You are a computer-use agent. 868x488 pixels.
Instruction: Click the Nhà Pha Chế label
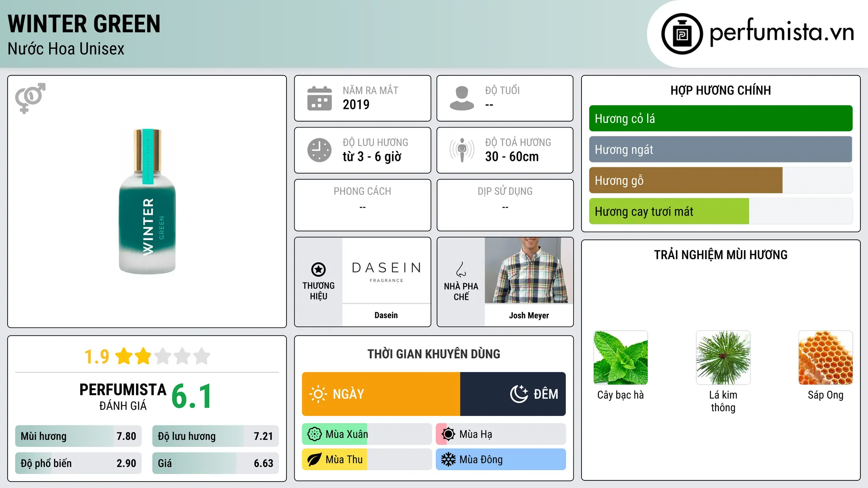pos(461,291)
